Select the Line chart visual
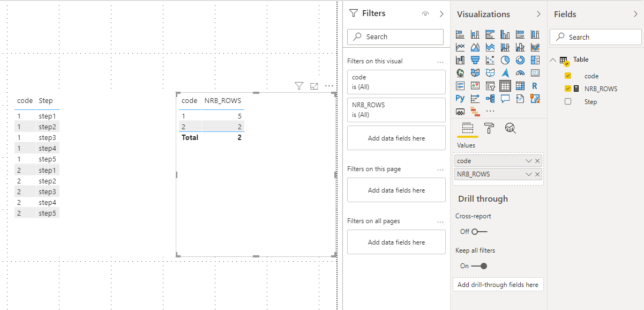This screenshot has width=644, height=310. pyautogui.click(x=460, y=47)
